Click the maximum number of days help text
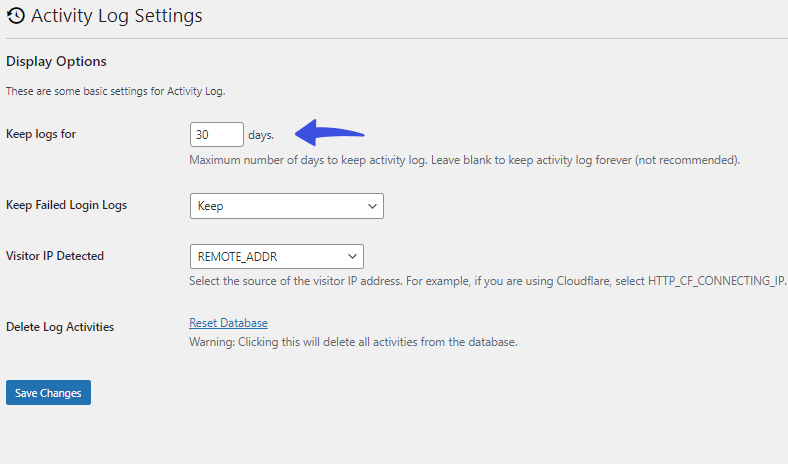 464,160
